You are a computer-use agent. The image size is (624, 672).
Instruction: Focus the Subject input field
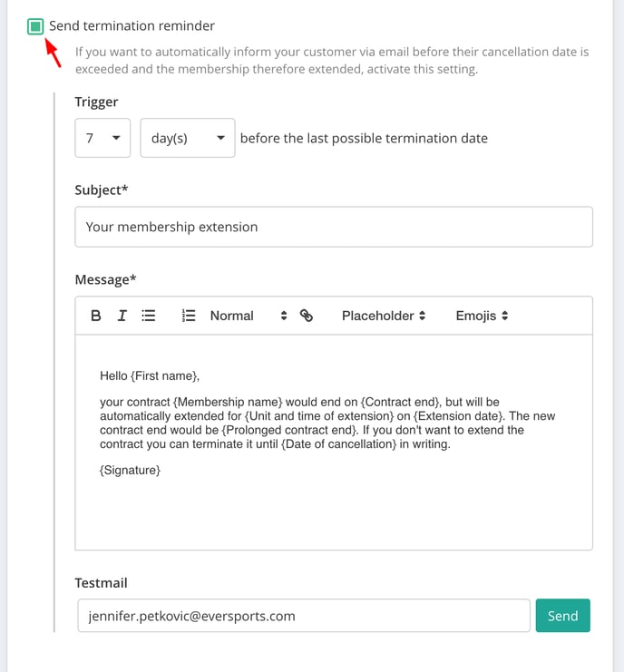(334, 227)
